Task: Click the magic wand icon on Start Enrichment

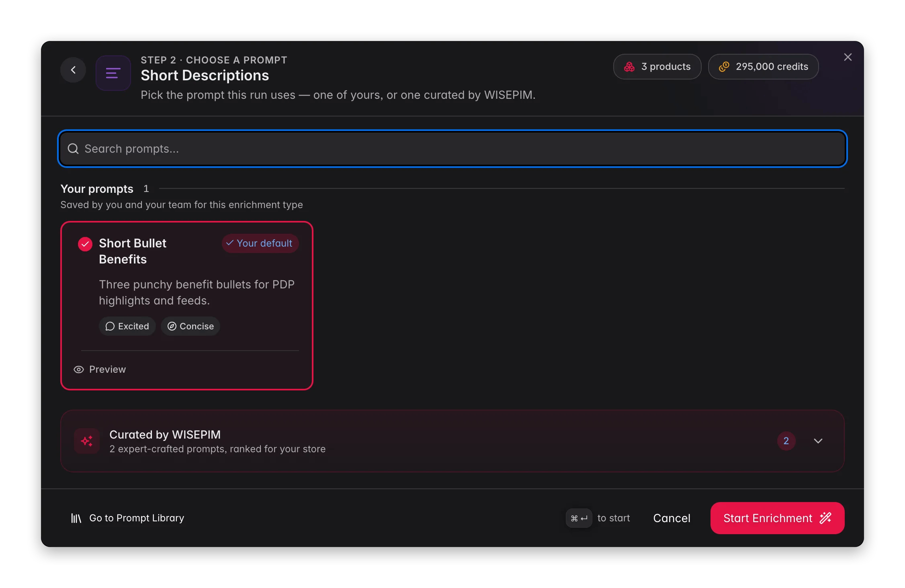Action: (825, 518)
